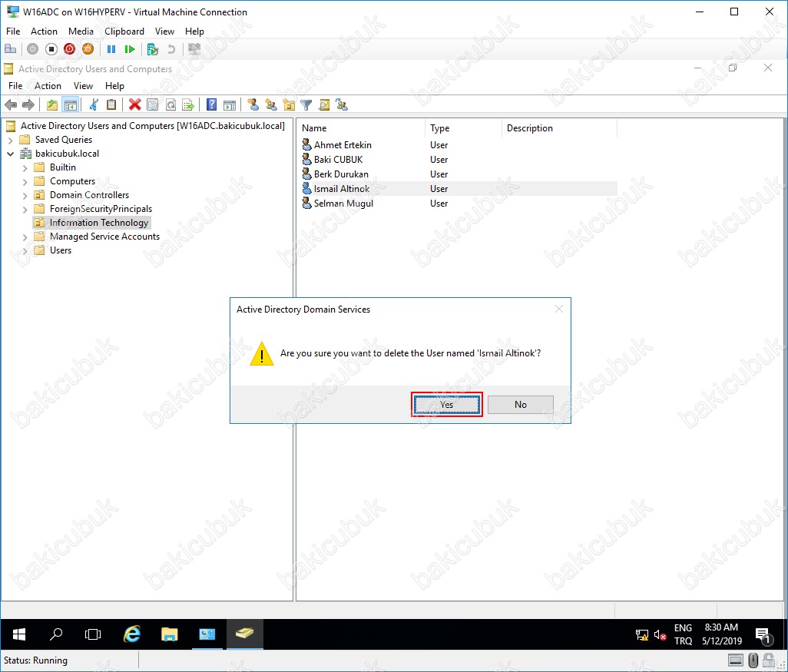
Task: Create a VM checkpoint from the toolbar
Action: tap(153, 49)
